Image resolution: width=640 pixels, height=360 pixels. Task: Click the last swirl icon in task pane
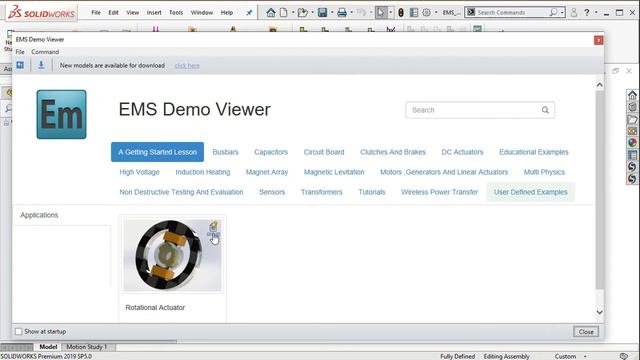632,179
